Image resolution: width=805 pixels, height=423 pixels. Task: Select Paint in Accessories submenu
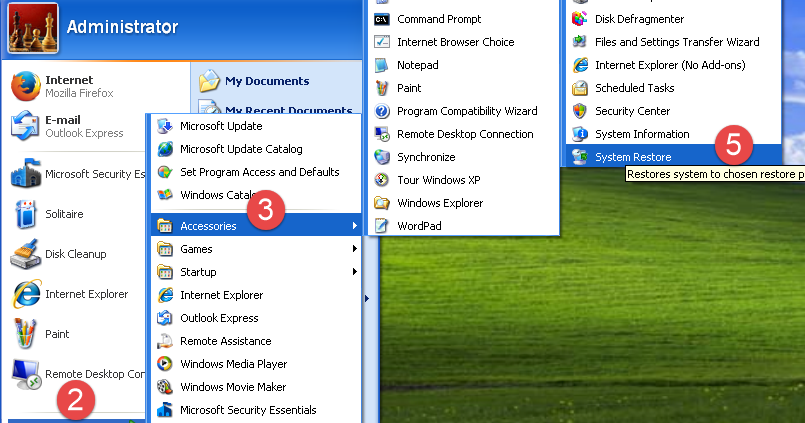464,88
